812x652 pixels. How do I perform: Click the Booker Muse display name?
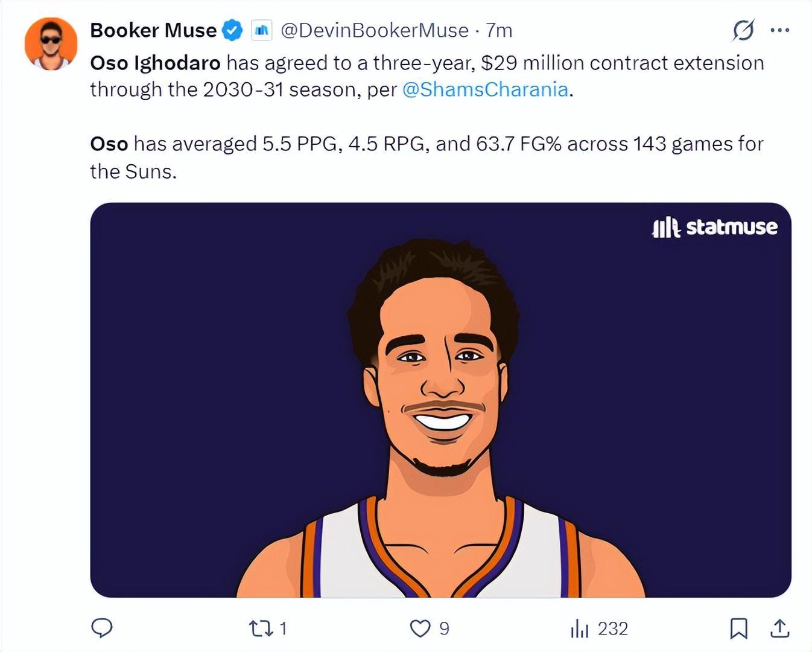coord(153,30)
